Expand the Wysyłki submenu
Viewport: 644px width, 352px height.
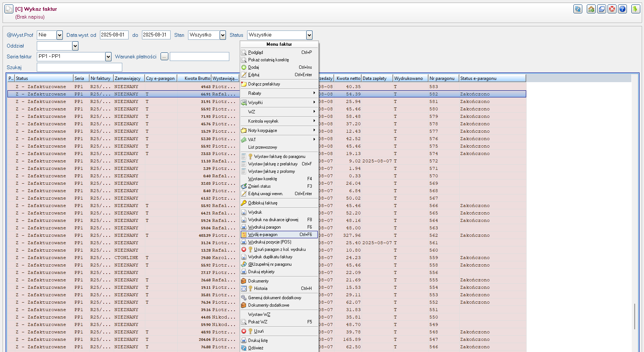tap(279, 103)
